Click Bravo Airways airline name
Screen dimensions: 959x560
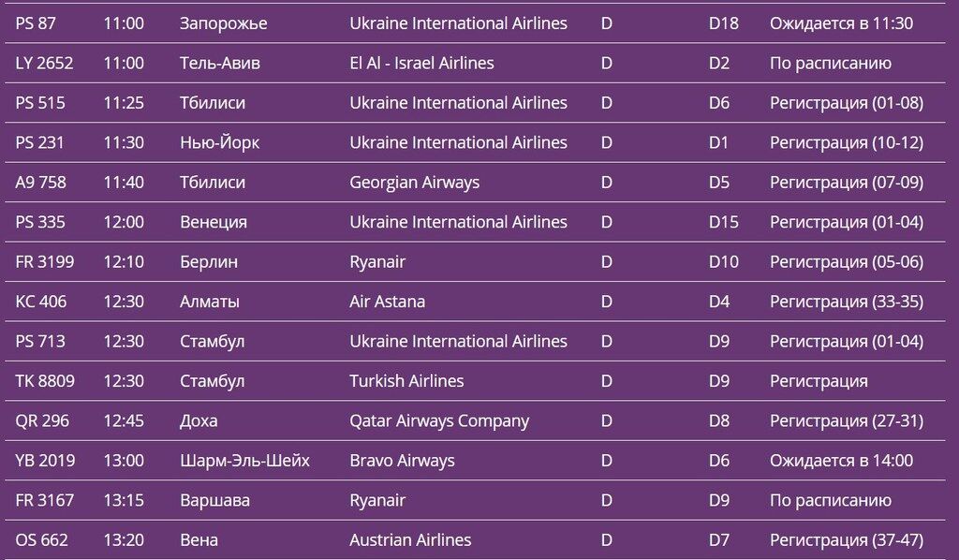pyautogui.click(x=402, y=461)
